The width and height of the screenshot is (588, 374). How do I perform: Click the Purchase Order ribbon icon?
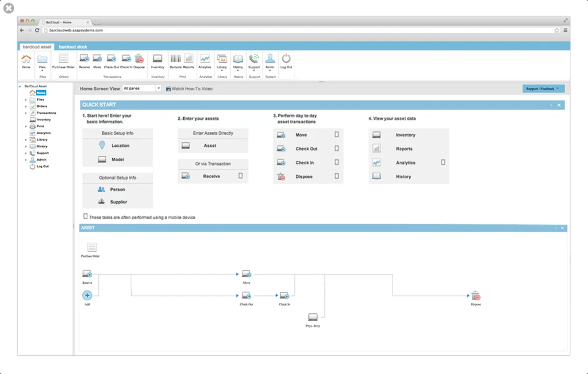pyautogui.click(x=63, y=60)
